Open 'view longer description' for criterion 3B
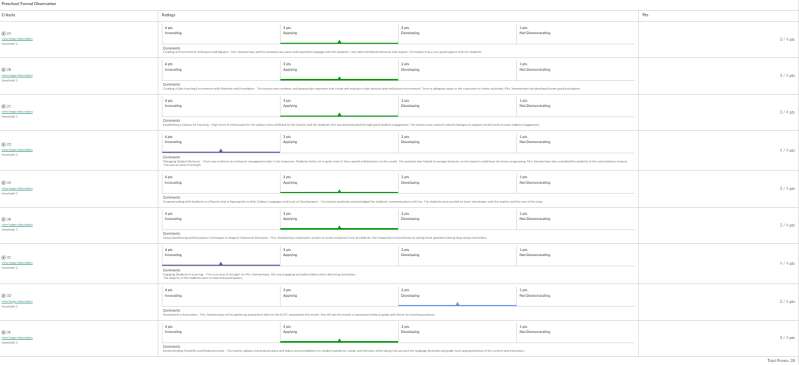 coord(17,225)
